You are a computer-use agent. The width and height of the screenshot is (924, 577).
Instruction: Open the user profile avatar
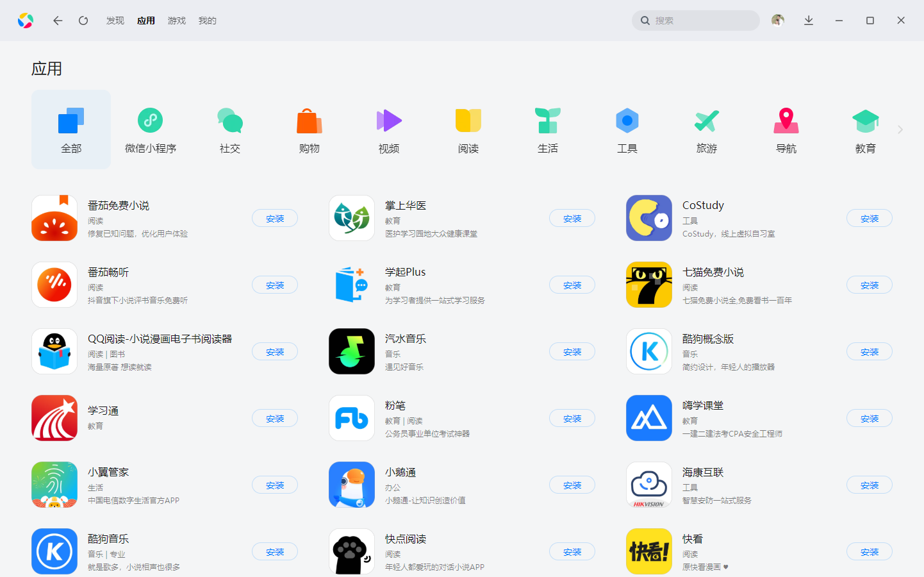[x=778, y=21]
